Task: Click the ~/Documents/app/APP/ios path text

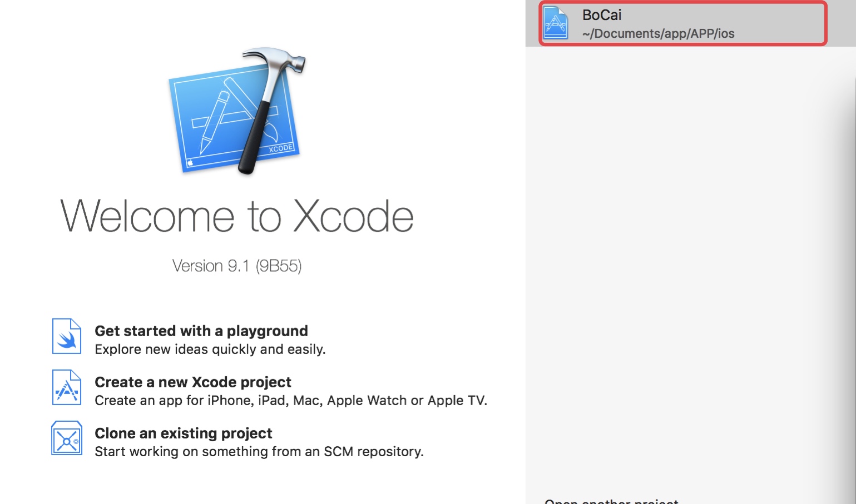Action: [x=658, y=33]
